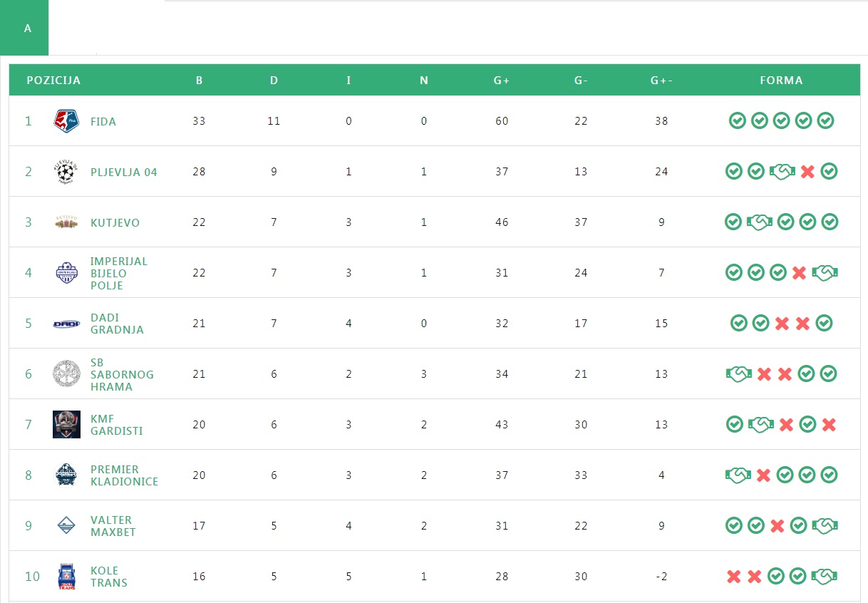
Task: Select the group A tab
Action: tap(27, 29)
